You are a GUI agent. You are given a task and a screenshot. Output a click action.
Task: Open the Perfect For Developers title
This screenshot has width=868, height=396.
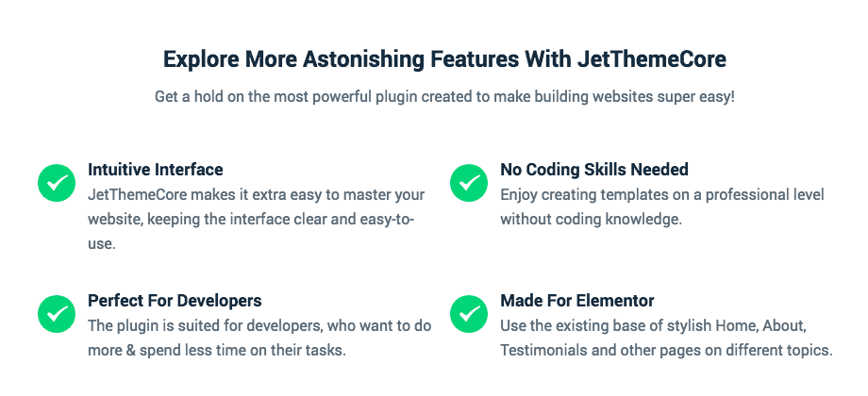click(175, 301)
